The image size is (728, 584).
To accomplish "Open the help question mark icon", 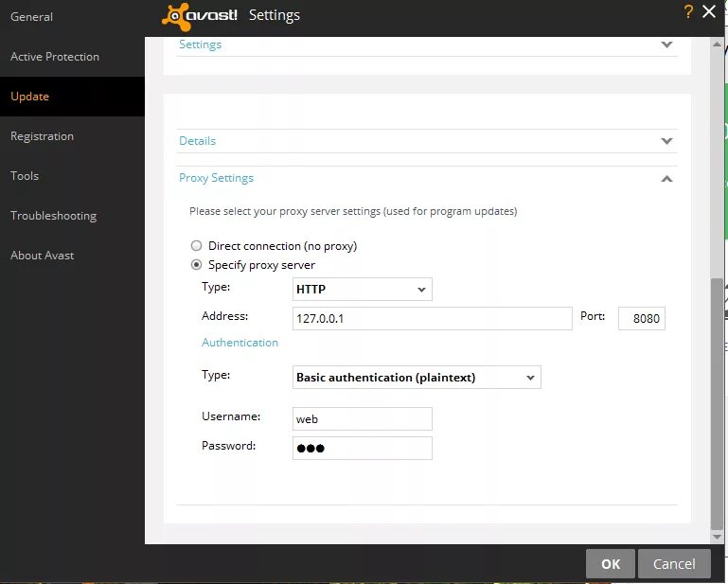I will pos(688,11).
